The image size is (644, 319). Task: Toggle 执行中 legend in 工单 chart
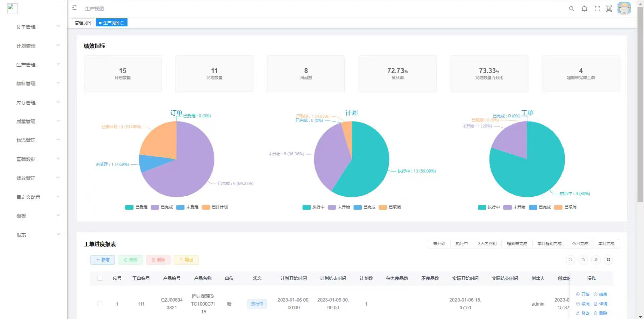tap(489, 207)
